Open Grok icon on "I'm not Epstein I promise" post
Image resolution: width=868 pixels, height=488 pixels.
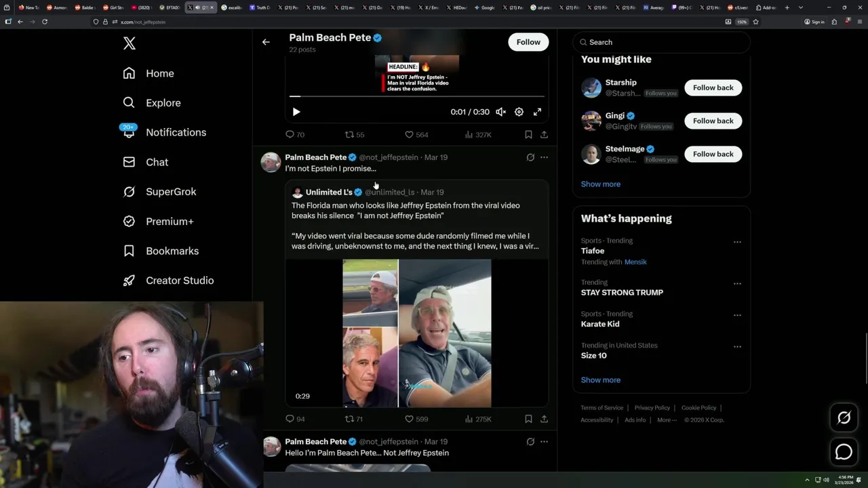tap(530, 157)
